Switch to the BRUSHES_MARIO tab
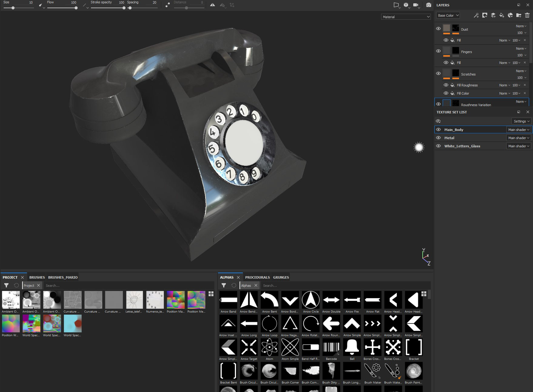The height and width of the screenshot is (392, 533). point(63,277)
